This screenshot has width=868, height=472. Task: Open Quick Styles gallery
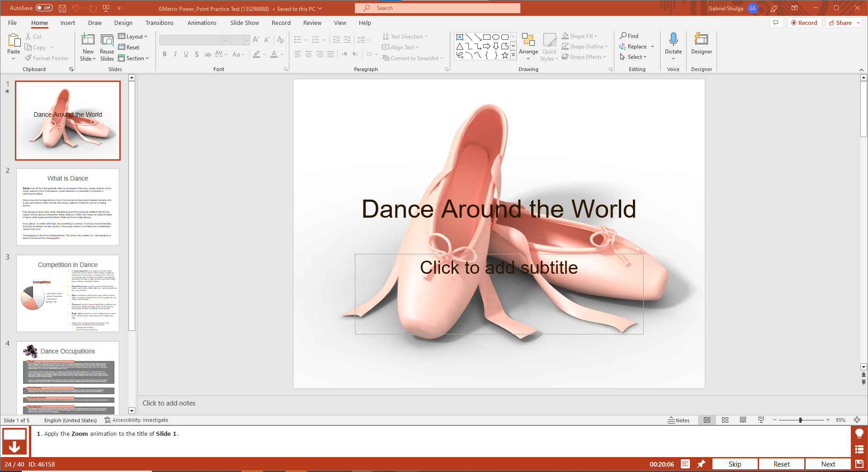pos(549,47)
